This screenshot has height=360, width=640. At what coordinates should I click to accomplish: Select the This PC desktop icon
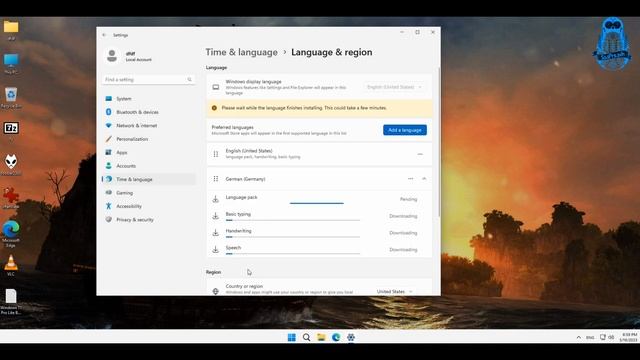point(11,64)
